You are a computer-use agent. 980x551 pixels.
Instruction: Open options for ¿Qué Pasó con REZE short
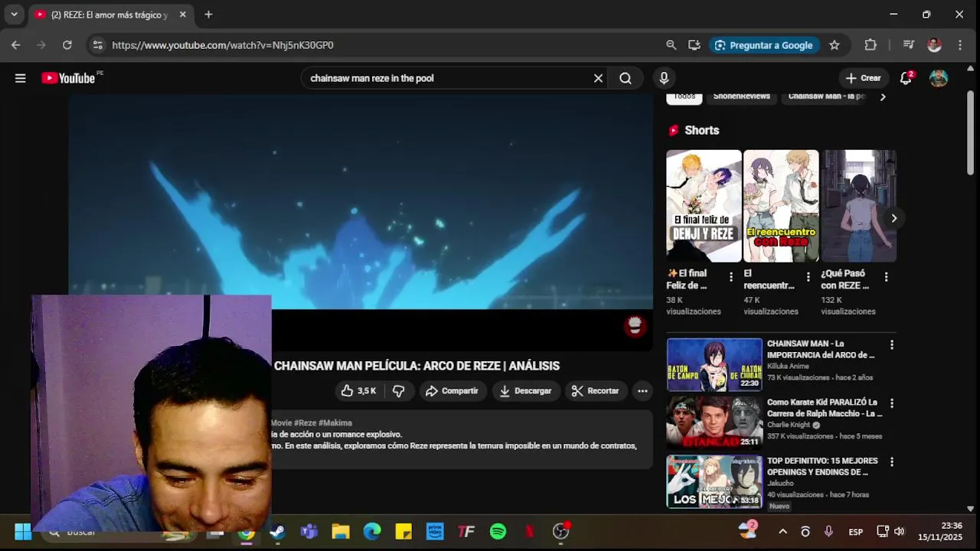[886, 277]
